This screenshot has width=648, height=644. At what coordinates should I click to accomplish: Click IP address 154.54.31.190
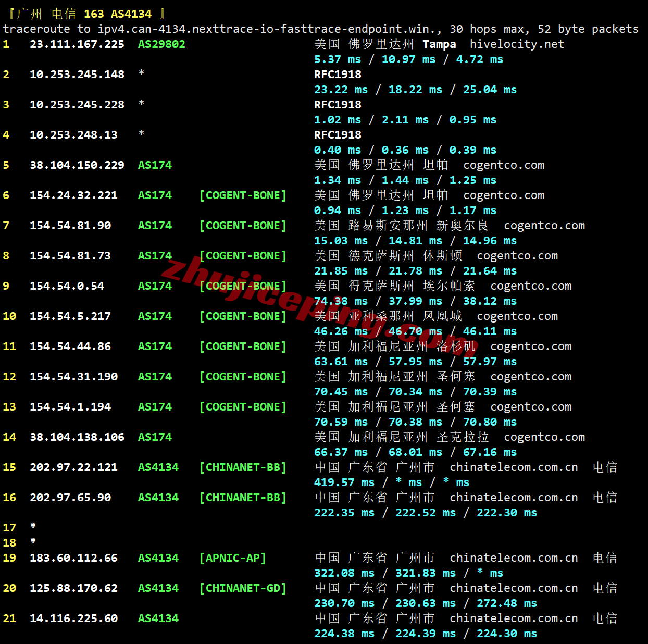[x=73, y=377]
